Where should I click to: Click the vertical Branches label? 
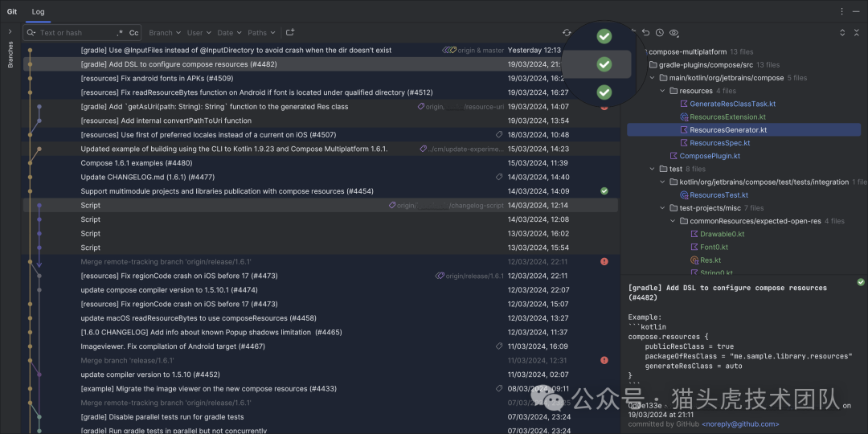(x=10, y=55)
